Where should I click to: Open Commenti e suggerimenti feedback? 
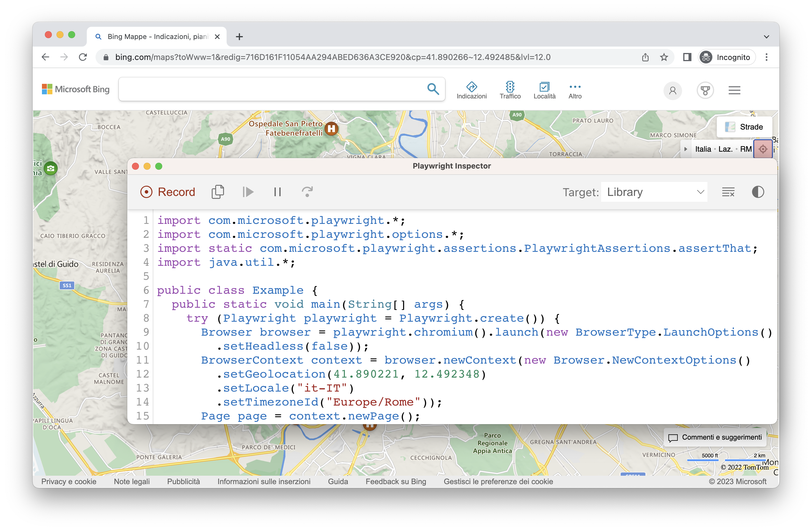click(x=715, y=437)
